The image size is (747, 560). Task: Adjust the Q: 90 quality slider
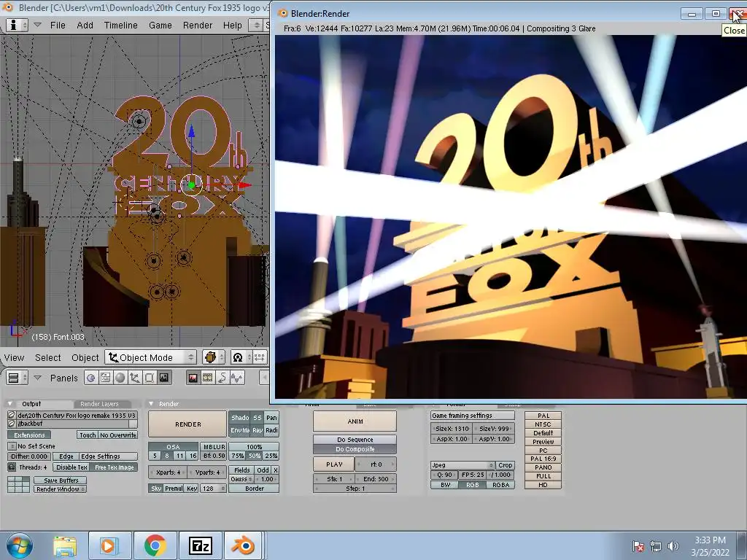[x=444, y=475]
